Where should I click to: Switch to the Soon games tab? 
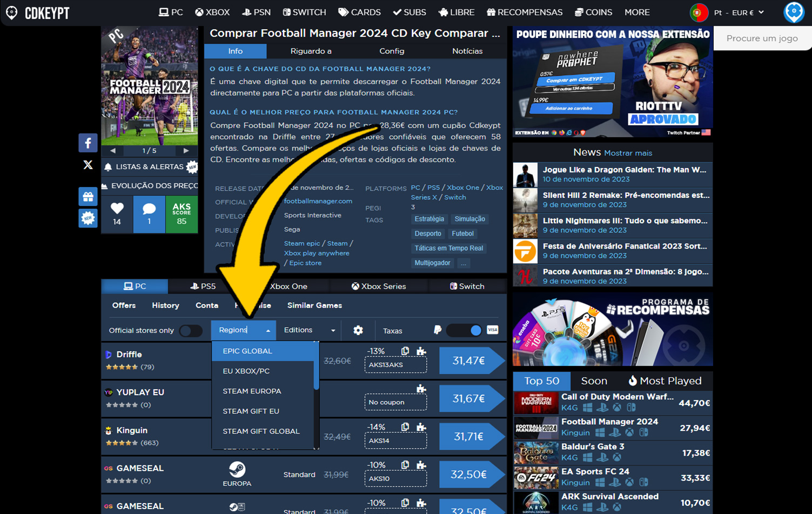[594, 381]
